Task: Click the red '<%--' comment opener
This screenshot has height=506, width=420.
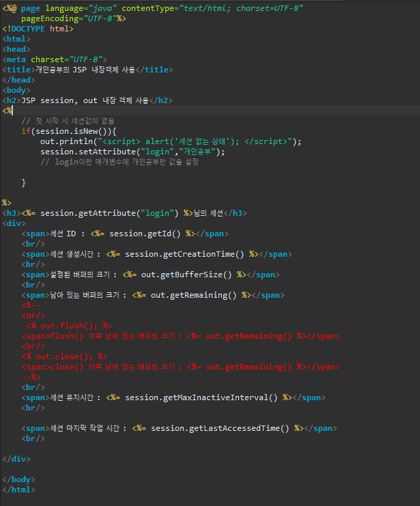Action: pyautogui.click(x=31, y=305)
